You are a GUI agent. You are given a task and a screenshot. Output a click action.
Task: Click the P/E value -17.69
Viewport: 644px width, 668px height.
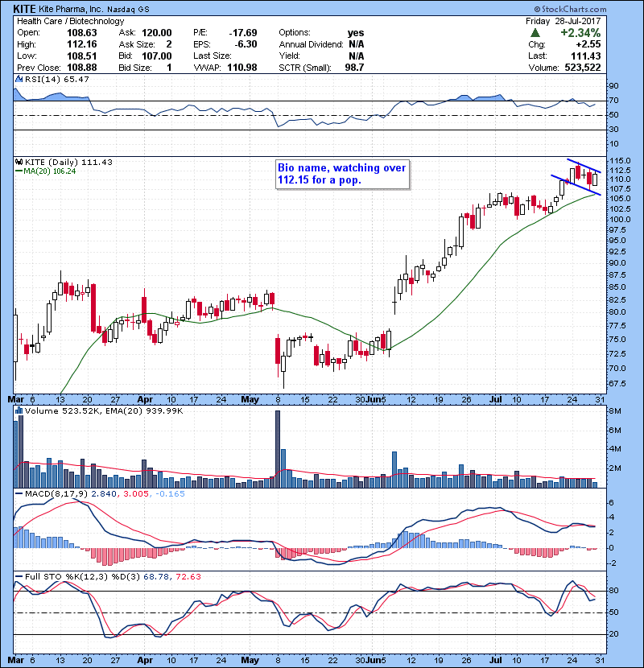[x=243, y=33]
